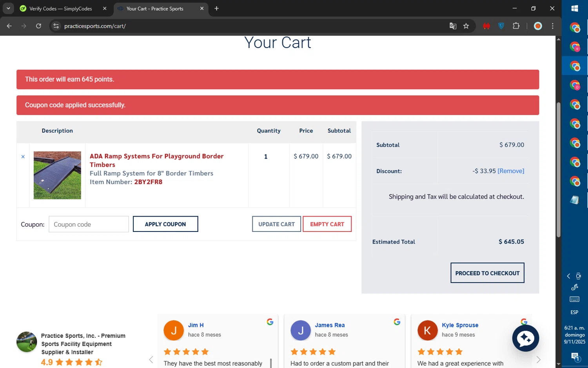Click the APPLY COUPON button
The image size is (588, 368).
[x=165, y=224]
